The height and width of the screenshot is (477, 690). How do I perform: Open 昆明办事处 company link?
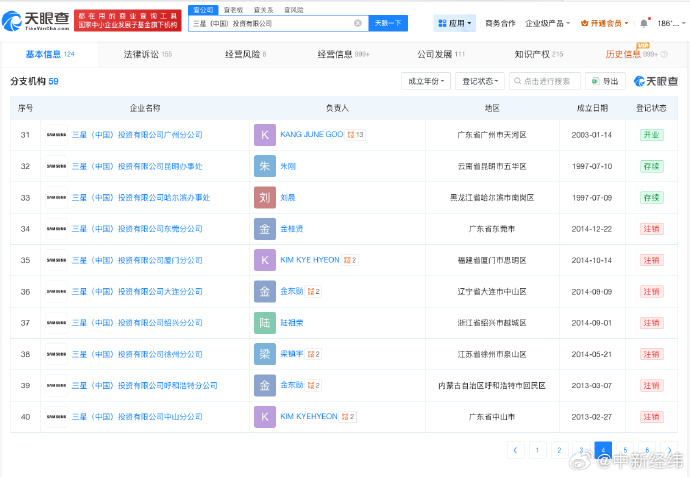pos(137,166)
